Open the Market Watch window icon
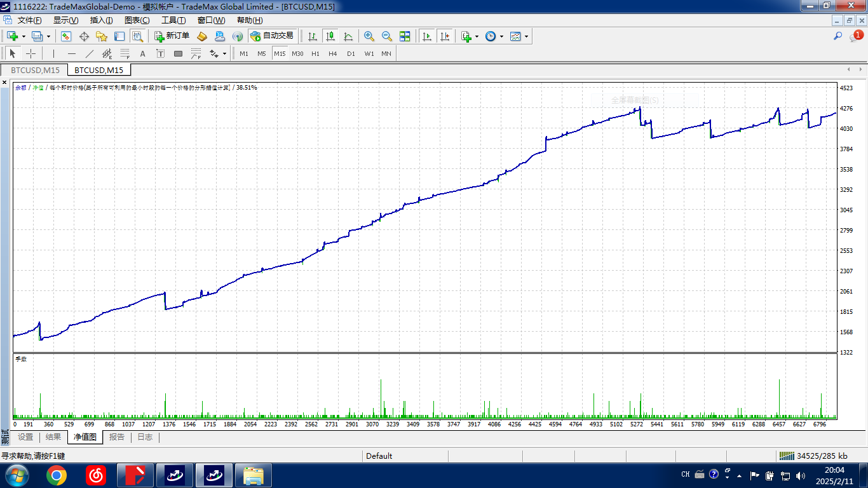The height and width of the screenshot is (488, 868). tap(66, 36)
